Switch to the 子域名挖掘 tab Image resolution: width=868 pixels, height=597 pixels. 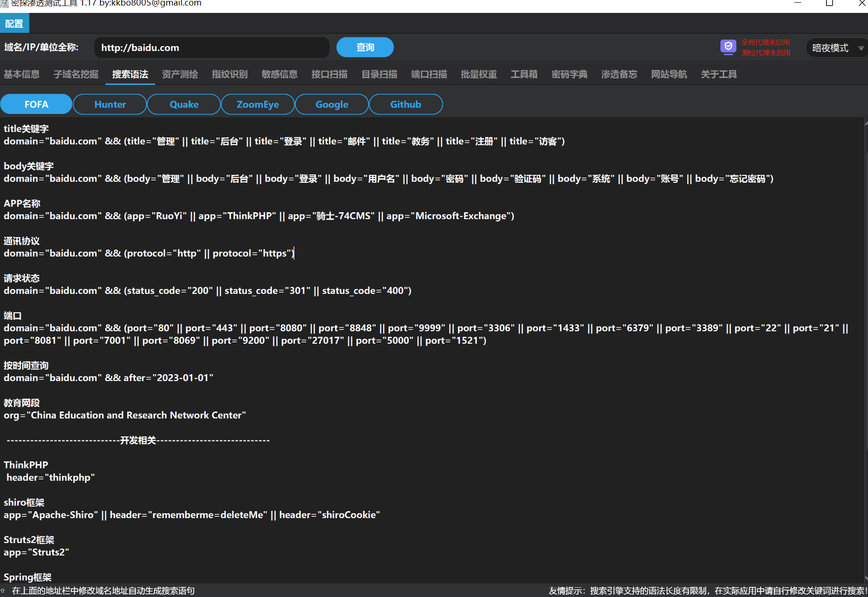point(76,74)
